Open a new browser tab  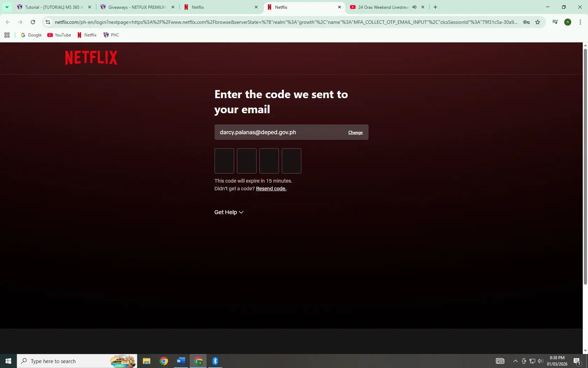(435, 7)
